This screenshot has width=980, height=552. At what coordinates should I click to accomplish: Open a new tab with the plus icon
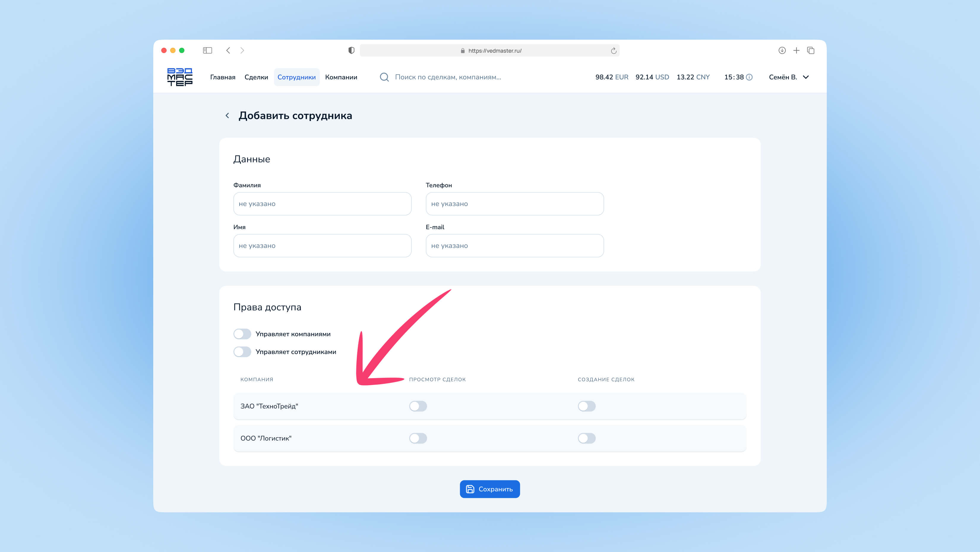[796, 50]
